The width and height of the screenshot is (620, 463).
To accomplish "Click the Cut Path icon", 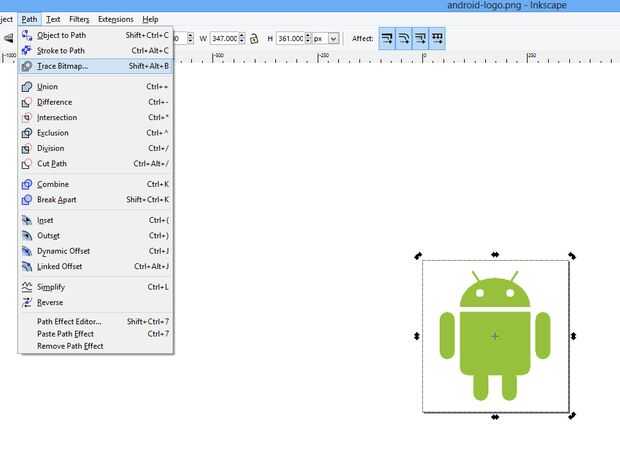I will click(x=26, y=164).
